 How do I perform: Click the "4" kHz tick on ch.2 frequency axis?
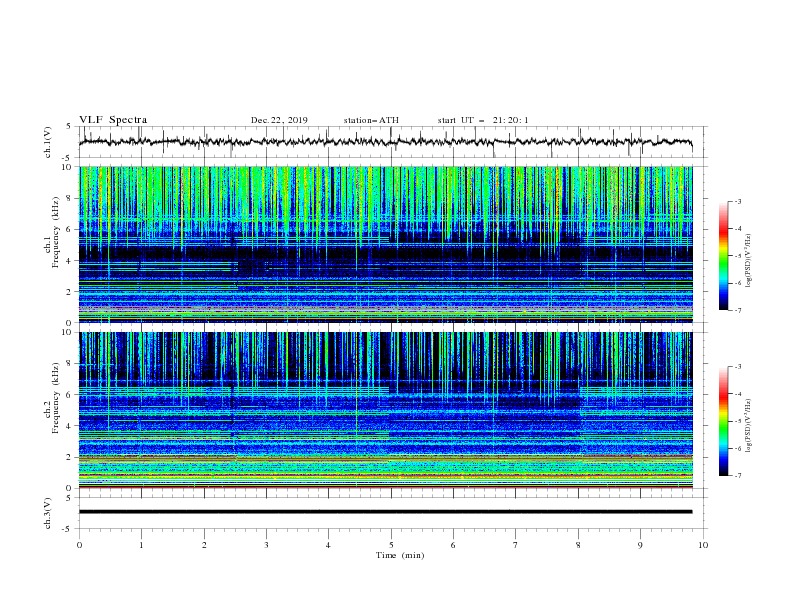(x=70, y=426)
